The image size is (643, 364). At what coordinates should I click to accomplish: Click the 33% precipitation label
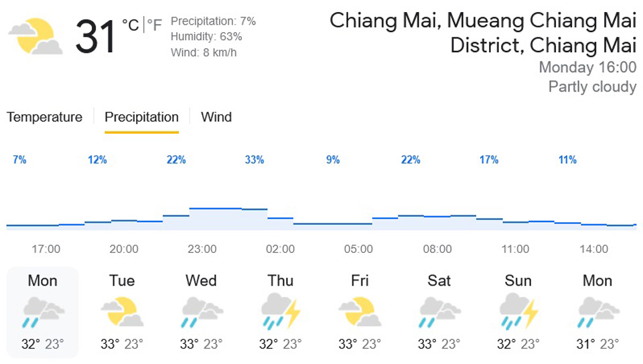click(x=255, y=160)
